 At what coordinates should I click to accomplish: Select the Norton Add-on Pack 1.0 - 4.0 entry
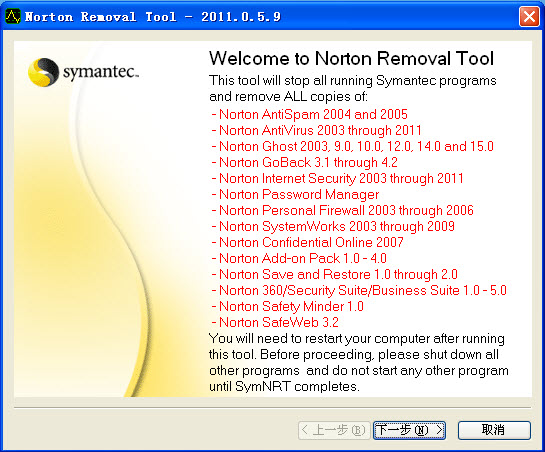[299, 258]
